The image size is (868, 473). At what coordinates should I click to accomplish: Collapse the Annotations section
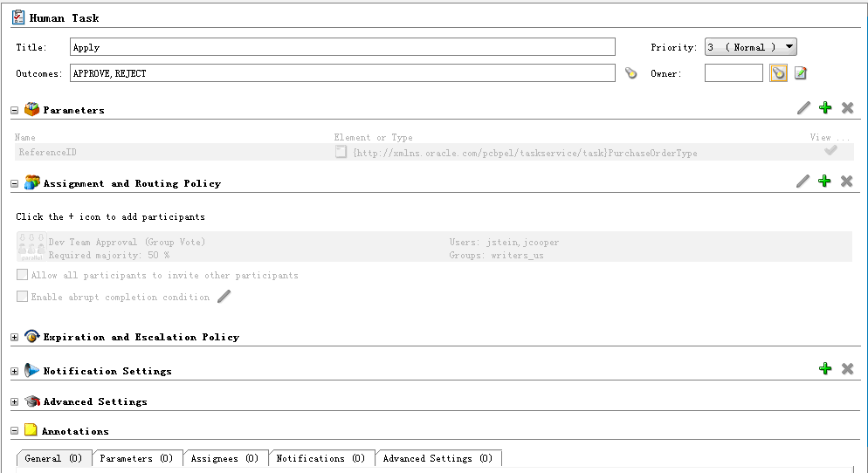(x=14, y=431)
